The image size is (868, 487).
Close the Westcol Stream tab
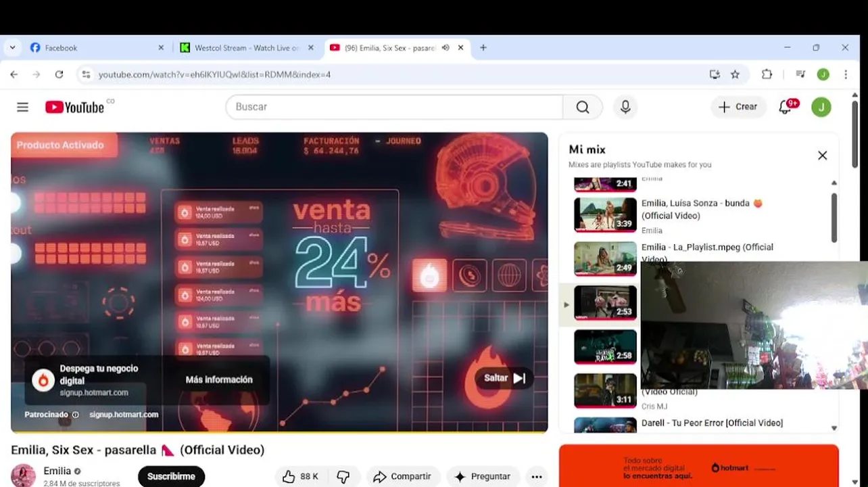[x=311, y=48]
